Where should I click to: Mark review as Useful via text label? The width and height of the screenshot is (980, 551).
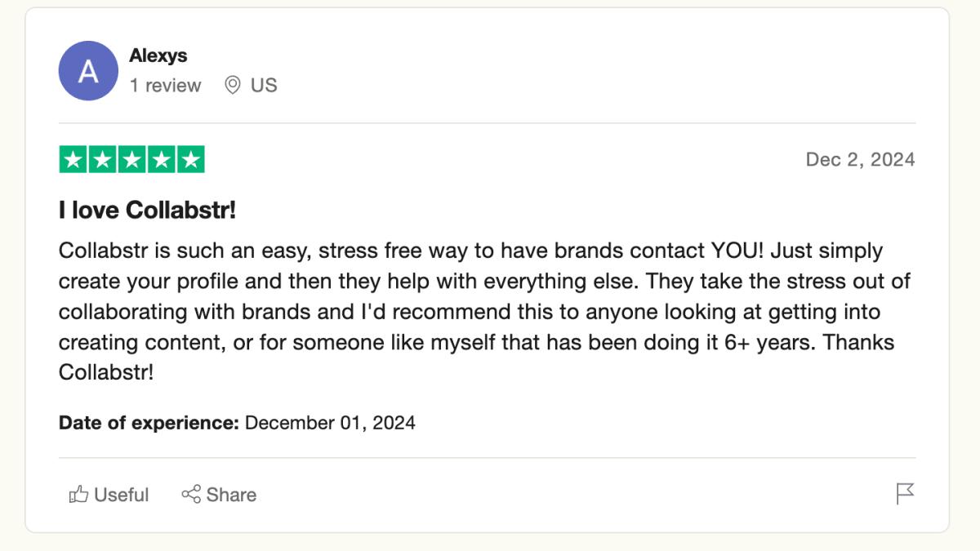[121, 495]
